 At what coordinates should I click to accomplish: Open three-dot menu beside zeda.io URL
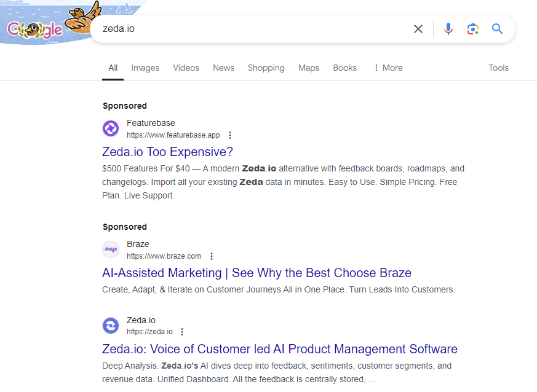182,332
